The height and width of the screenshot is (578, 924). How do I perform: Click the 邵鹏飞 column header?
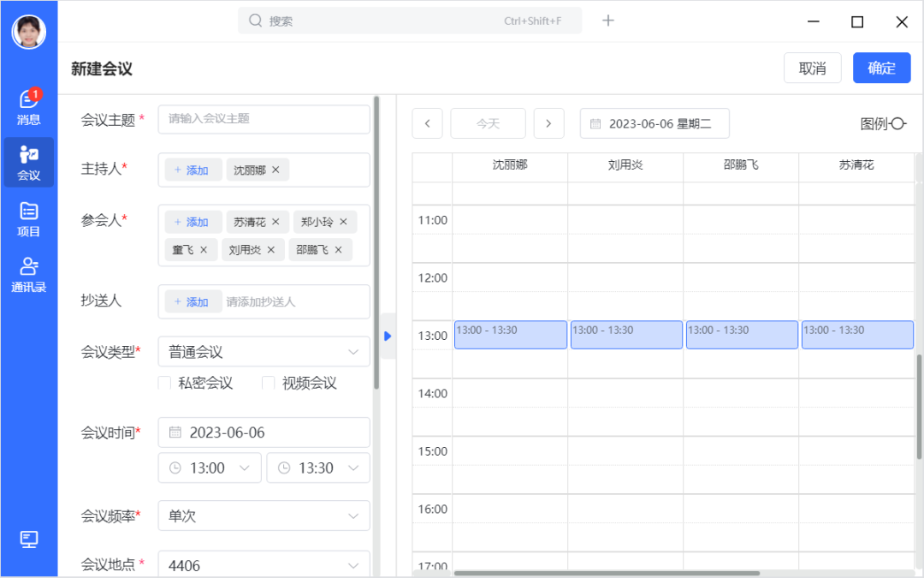(741, 165)
